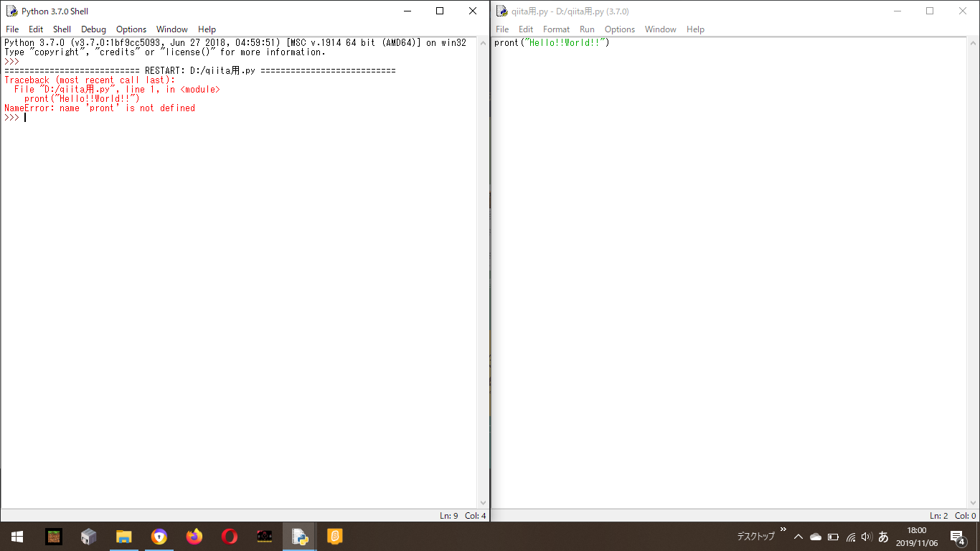Launch Minecraft from the taskbar
The height and width of the screenshot is (551, 980).
pyautogui.click(x=54, y=536)
